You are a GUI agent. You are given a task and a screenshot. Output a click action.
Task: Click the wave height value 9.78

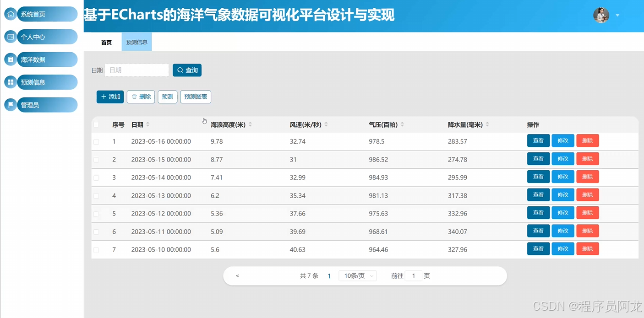pos(217,142)
